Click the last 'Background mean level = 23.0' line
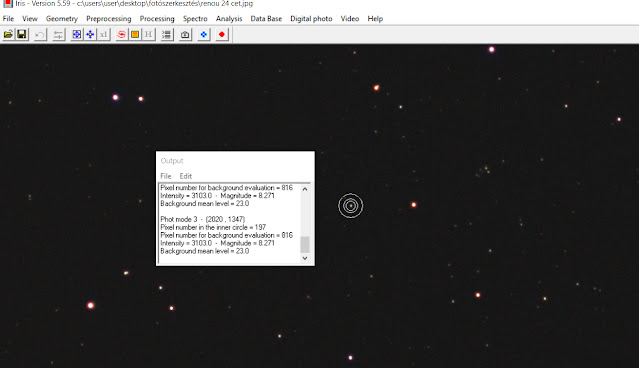 (x=205, y=251)
